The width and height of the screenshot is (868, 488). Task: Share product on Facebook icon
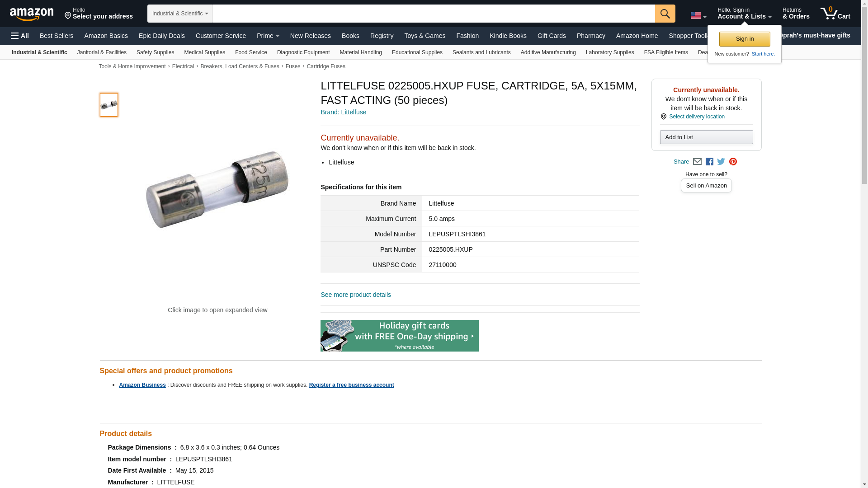coord(709,162)
